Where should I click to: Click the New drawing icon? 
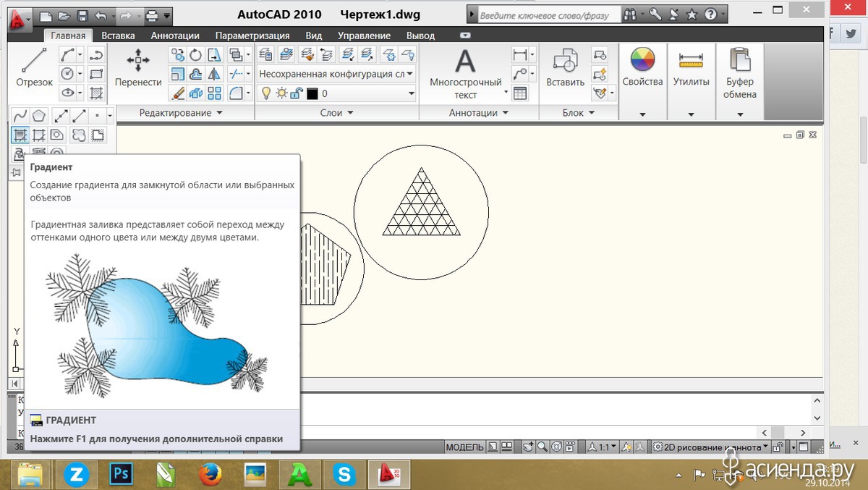pos(46,15)
